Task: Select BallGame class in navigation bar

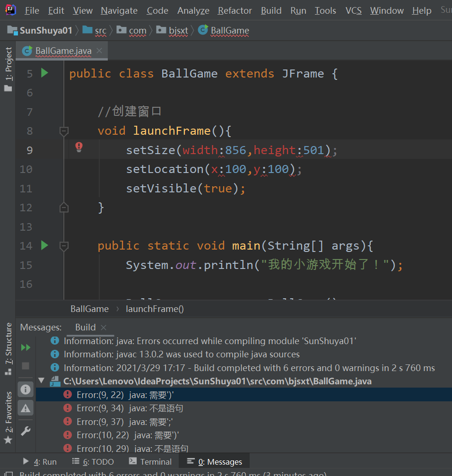Action: click(x=224, y=30)
